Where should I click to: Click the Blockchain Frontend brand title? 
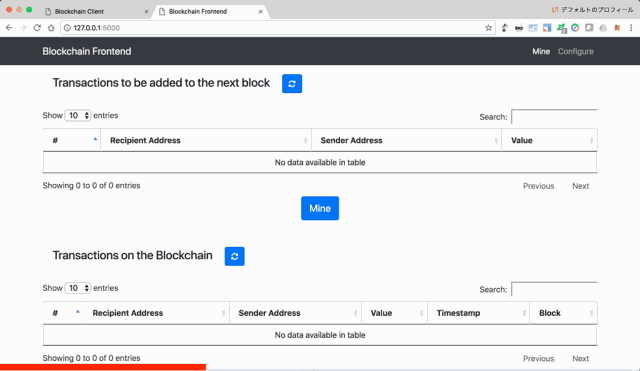click(x=87, y=51)
